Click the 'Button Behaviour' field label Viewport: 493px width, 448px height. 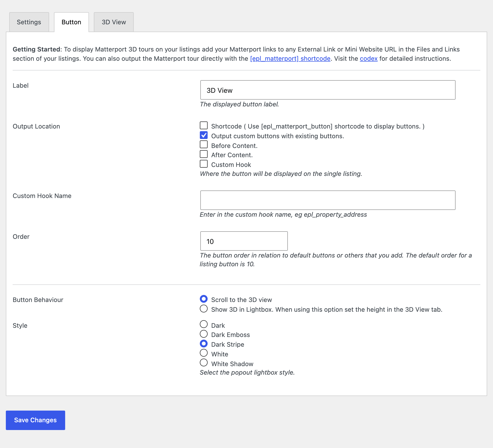38,300
